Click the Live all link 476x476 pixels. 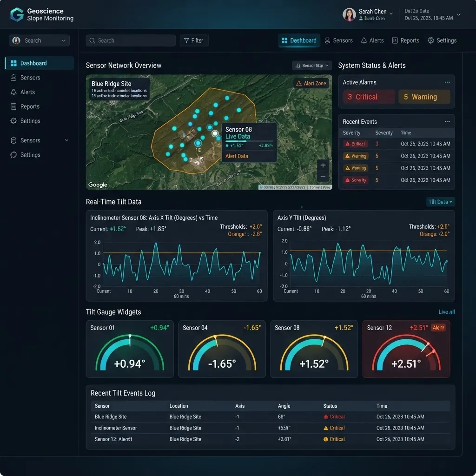(x=447, y=312)
